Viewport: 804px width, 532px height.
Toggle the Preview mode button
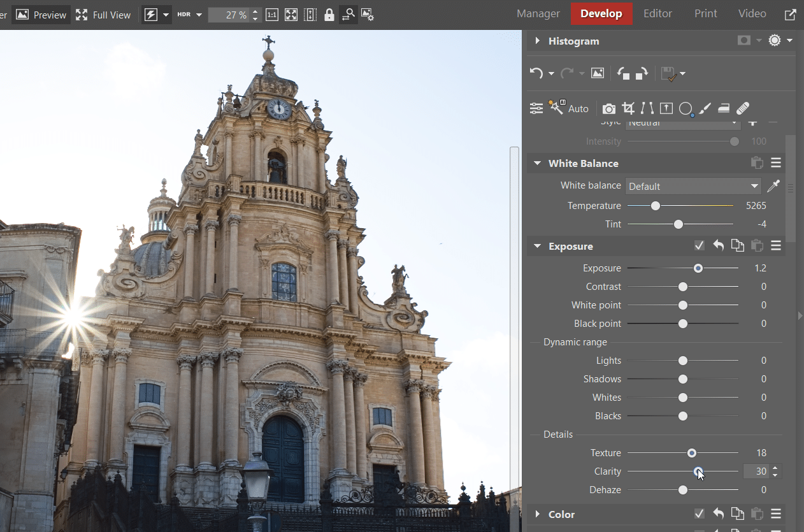tap(41, 15)
